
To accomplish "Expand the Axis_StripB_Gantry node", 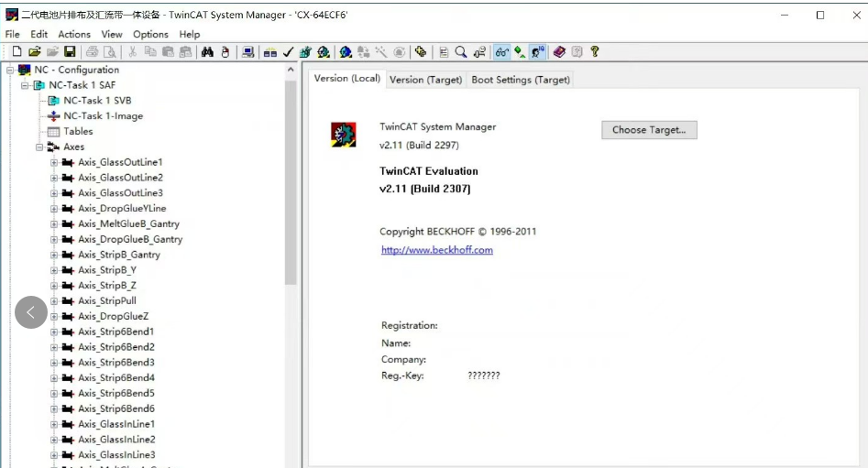I will 54,255.
